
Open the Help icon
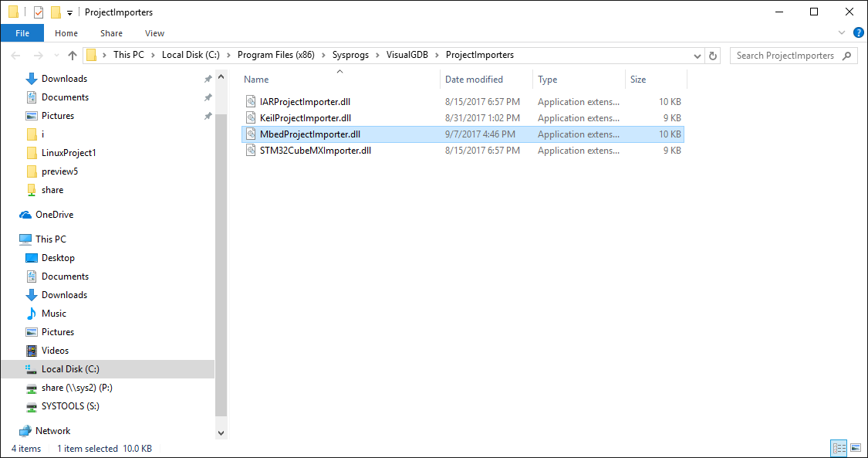(859, 32)
